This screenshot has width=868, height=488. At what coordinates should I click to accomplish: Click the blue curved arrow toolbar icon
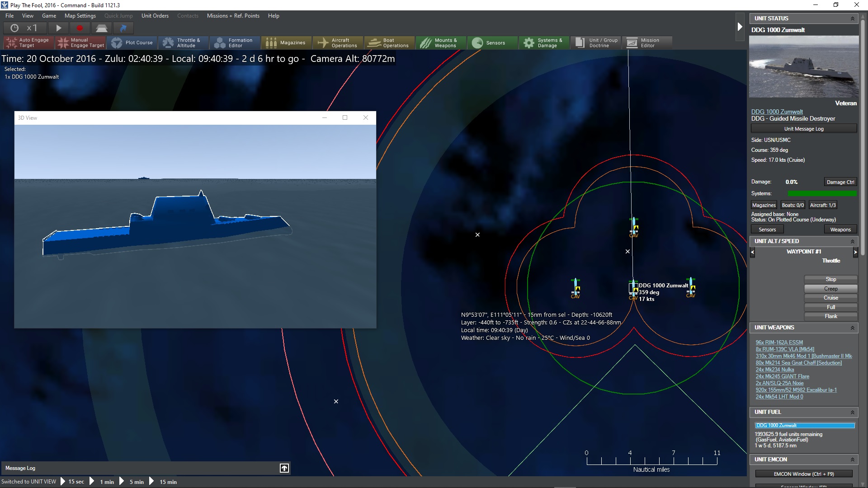(123, 28)
